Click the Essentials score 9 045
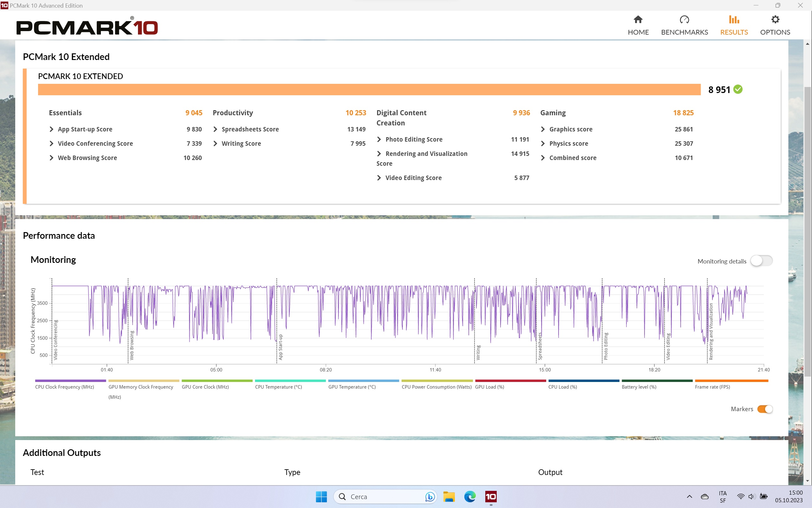812x508 pixels. (194, 113)
